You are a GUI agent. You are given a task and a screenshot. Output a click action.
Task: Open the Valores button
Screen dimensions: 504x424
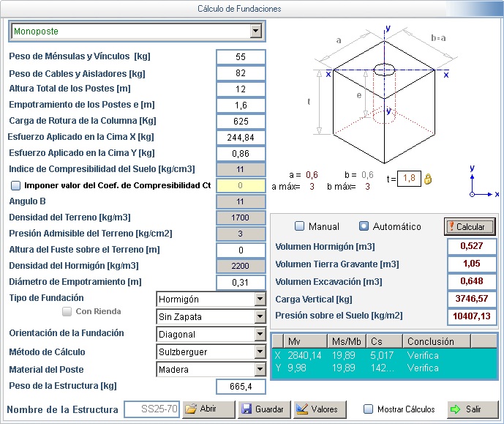320,409
